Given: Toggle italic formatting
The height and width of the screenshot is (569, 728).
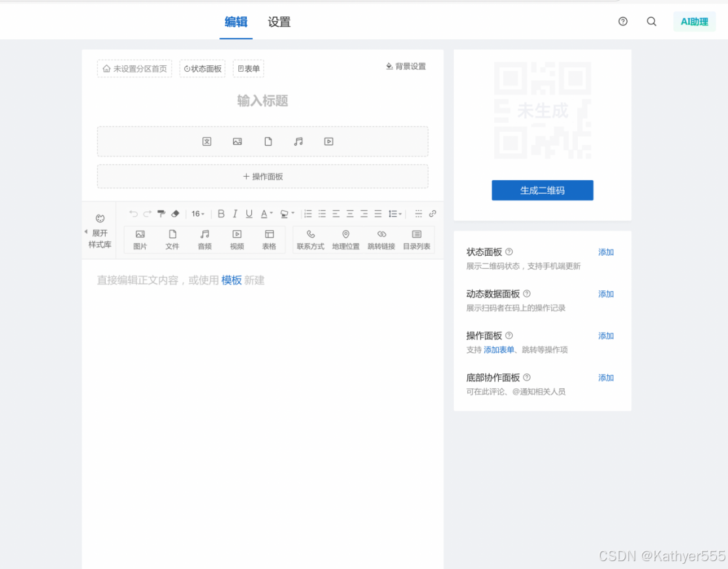Looking at the screenshot, I should click(x=235, y=213).
